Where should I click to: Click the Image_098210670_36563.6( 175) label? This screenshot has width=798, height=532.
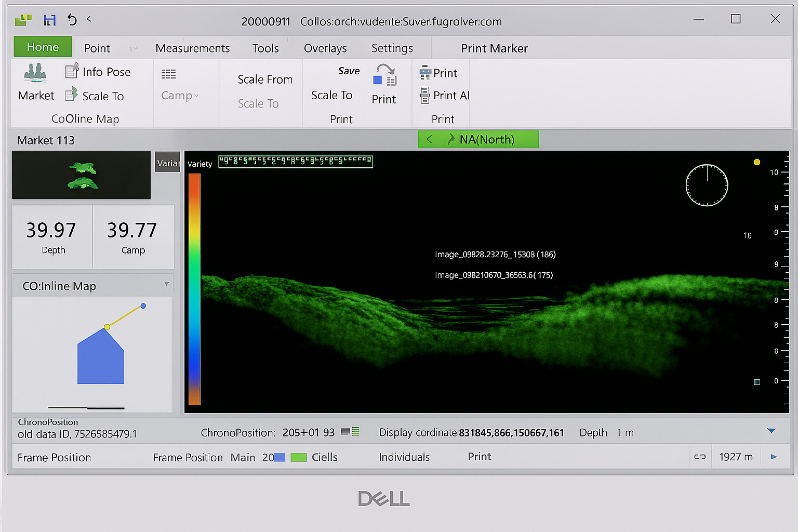494,275
